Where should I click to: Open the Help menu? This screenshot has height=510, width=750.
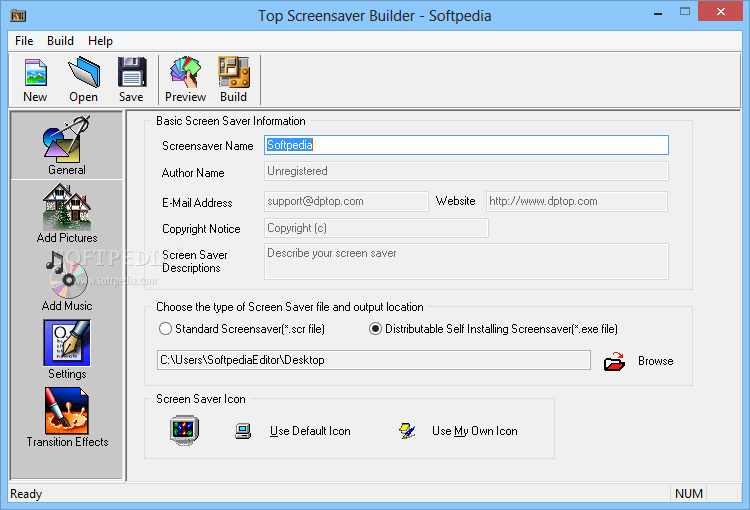[100, 41]
